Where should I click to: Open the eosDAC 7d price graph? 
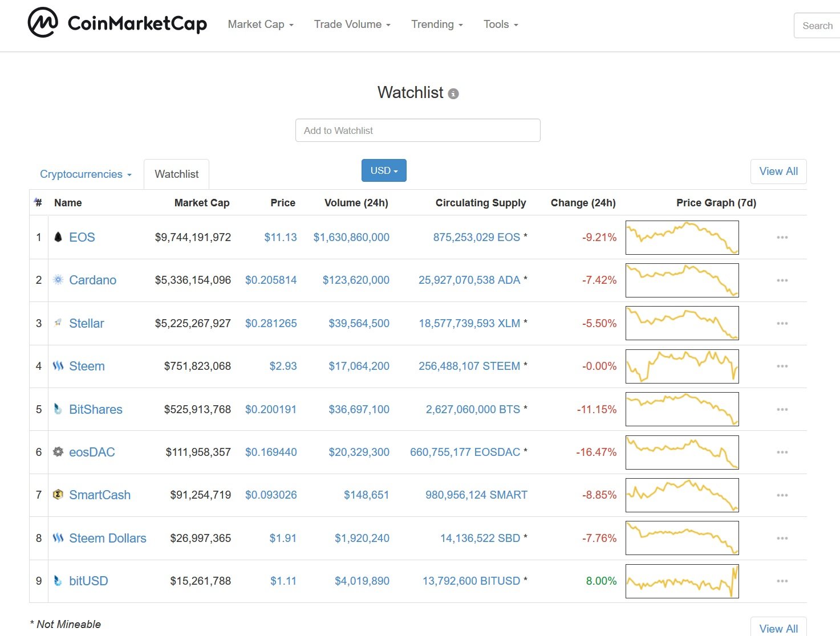tap(682, 452)
